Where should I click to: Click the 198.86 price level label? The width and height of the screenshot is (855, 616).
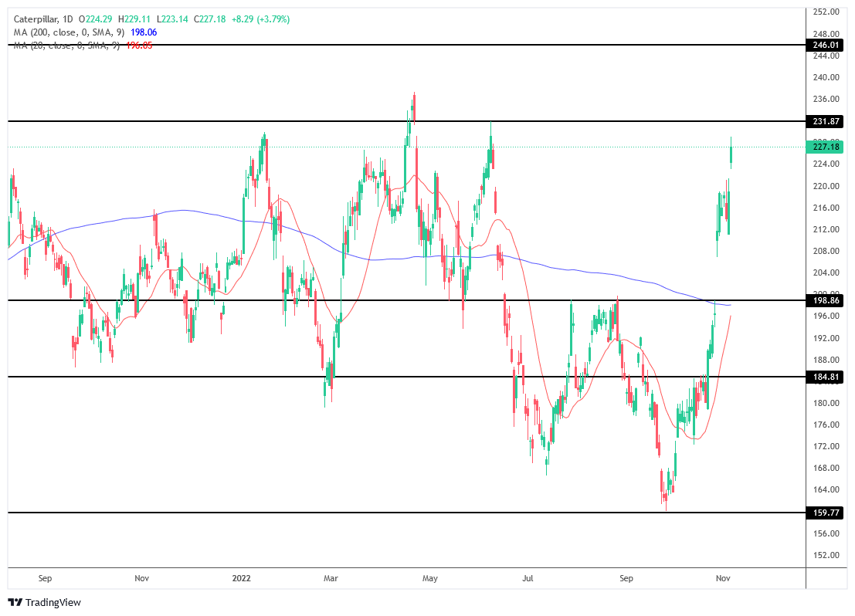[825, 300]
